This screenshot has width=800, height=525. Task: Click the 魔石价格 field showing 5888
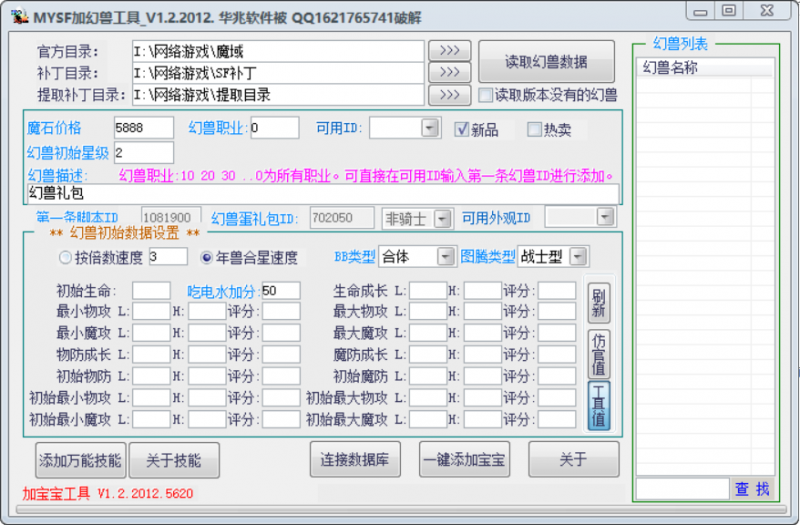(x=144, y=128)
